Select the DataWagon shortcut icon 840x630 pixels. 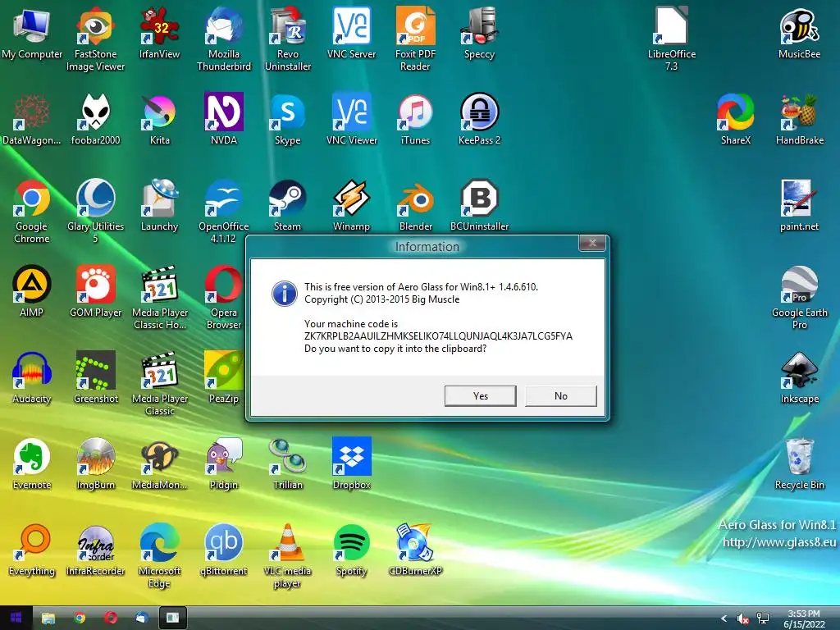pos(32,120)
